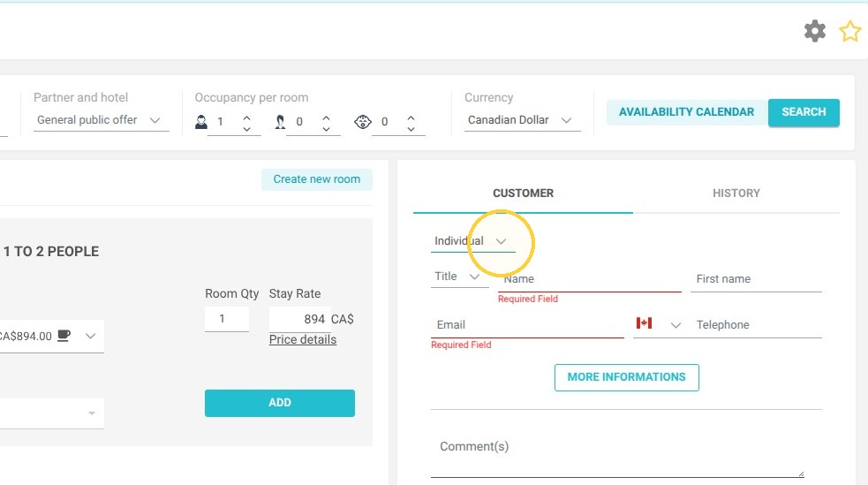Decrease adult occupancy with down arrow
Viewport: 868px width, 485px height.
click(246, 128)
